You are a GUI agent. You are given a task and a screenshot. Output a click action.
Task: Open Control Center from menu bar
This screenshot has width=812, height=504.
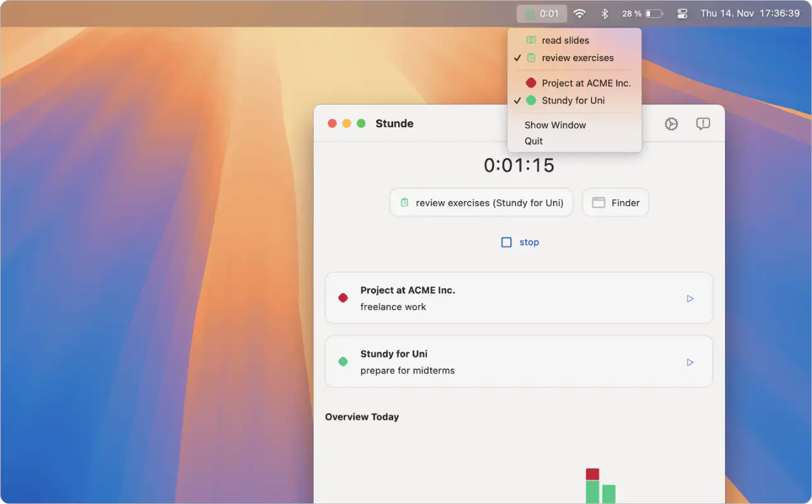[682, 13]
